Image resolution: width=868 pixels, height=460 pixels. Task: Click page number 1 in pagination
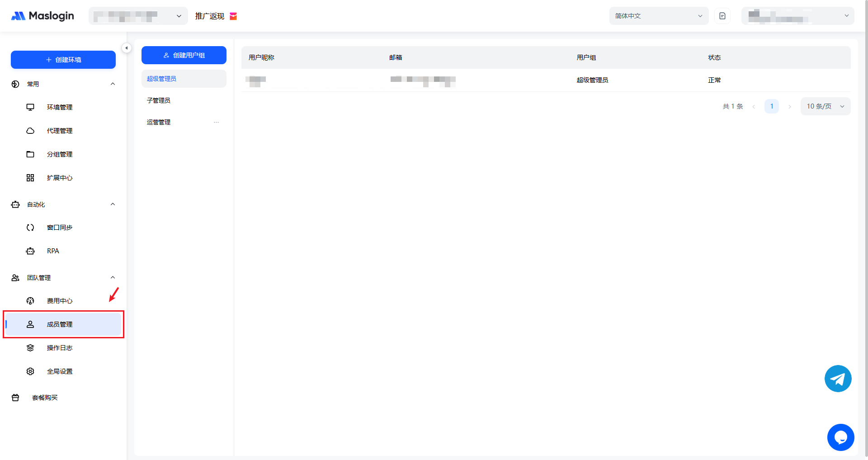(x=771, y=106)
